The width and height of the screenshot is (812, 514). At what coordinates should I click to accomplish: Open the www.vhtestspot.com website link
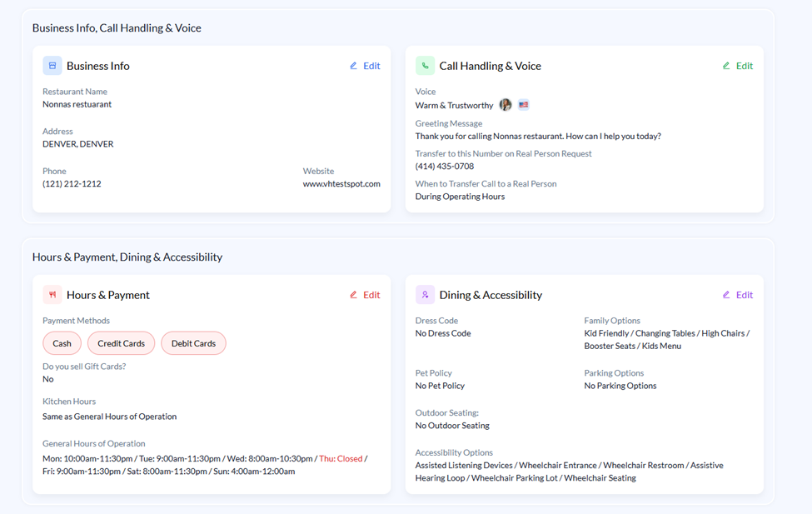point(341,184)
